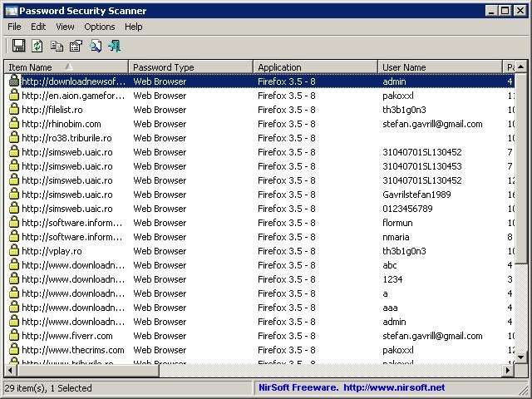Sort by the User Name column header
This screenshot has height=399, width=532.
(x=440, y=66)
